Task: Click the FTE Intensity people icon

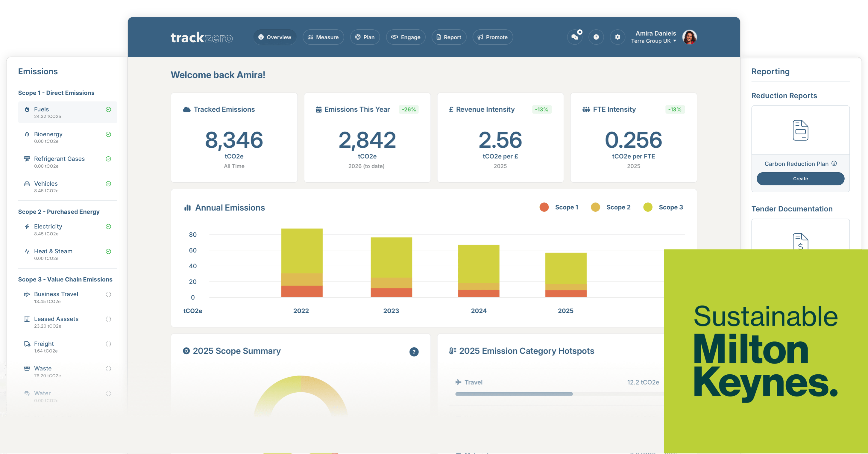Action: (x=586, y=110)
